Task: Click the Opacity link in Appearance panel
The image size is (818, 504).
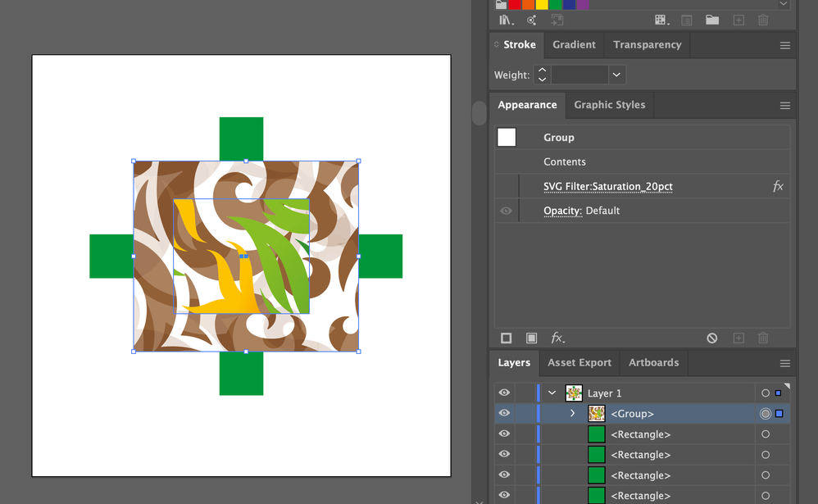Action: tap(562, 211)
